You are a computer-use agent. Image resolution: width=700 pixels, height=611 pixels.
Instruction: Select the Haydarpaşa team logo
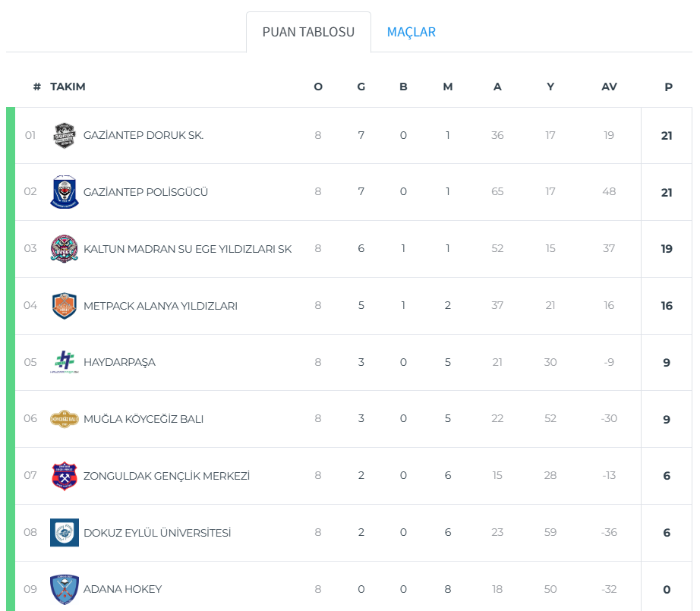(x=65, y=362)
